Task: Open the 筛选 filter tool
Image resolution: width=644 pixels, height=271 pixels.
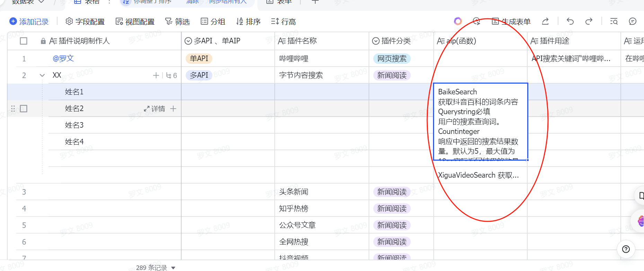Action: click(177, 22)
